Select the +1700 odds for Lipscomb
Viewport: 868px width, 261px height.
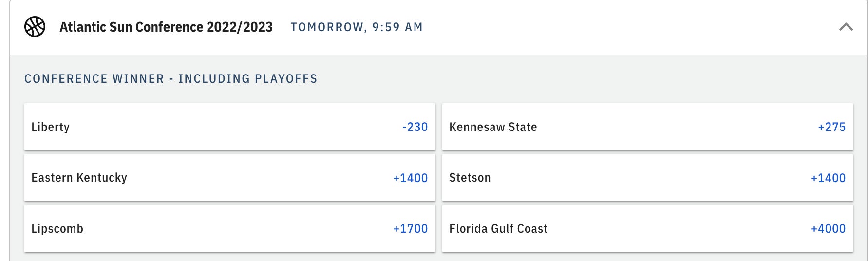tap(410, 229)
